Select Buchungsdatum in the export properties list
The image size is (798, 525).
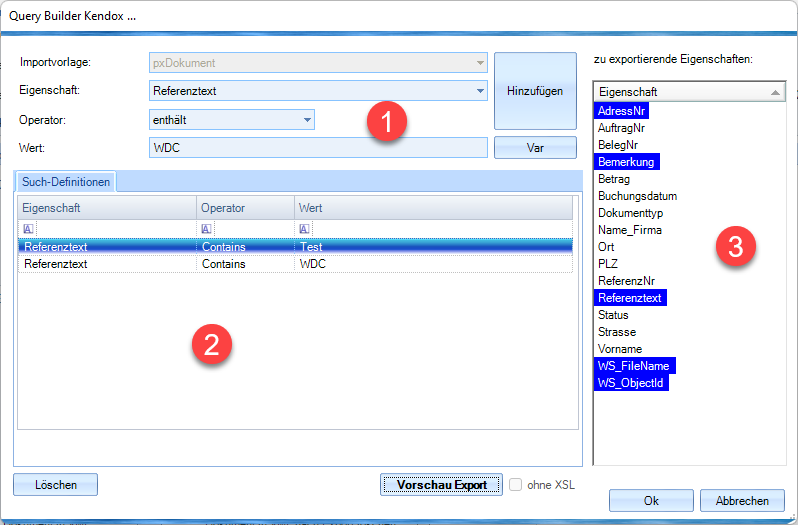coord(637,196)
